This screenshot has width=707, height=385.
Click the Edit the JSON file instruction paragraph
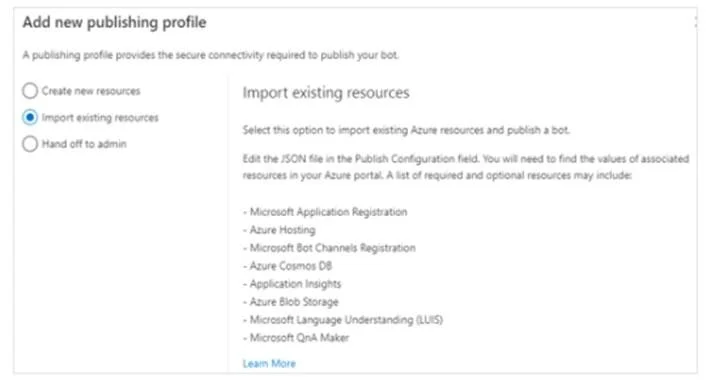click(x=466, y=167)
